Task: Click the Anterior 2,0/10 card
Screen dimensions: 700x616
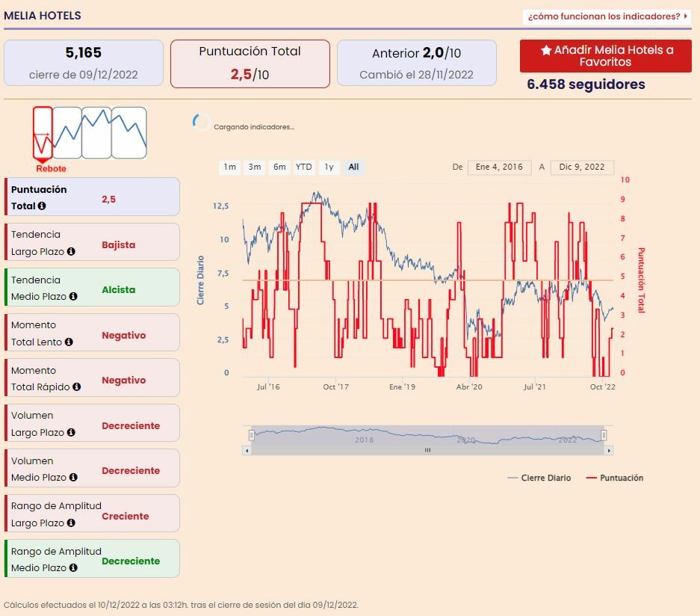Action: 417,63
